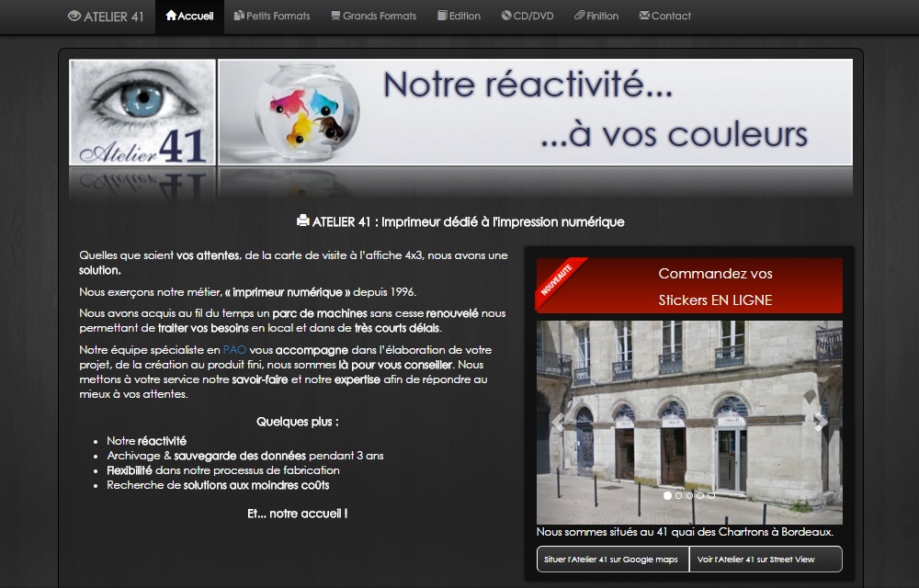Click the Contact envelope icon

pos(643,16)
